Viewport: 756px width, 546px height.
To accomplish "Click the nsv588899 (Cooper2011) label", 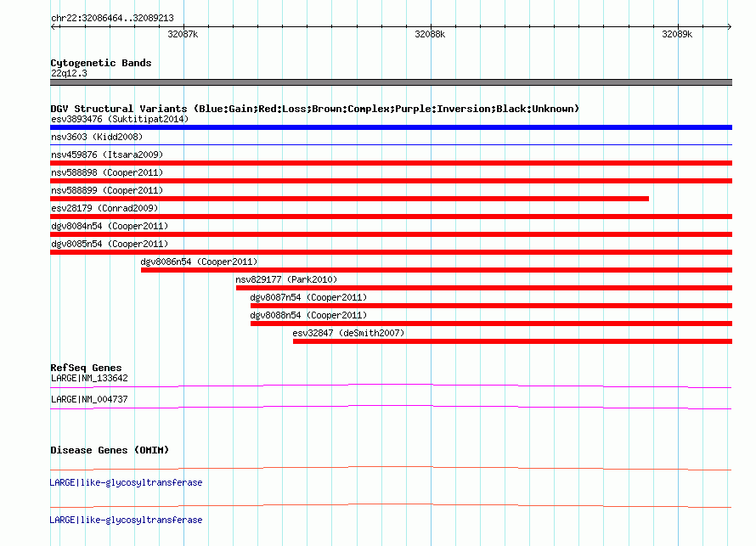I will pyautogui.click(x=107, y=190).
